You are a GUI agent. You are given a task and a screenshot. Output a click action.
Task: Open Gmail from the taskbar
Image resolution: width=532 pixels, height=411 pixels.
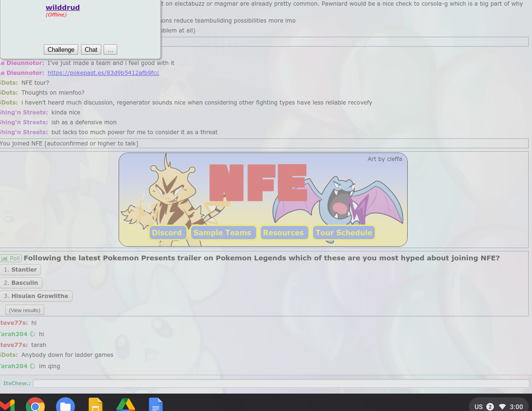[x=7, y=405]
